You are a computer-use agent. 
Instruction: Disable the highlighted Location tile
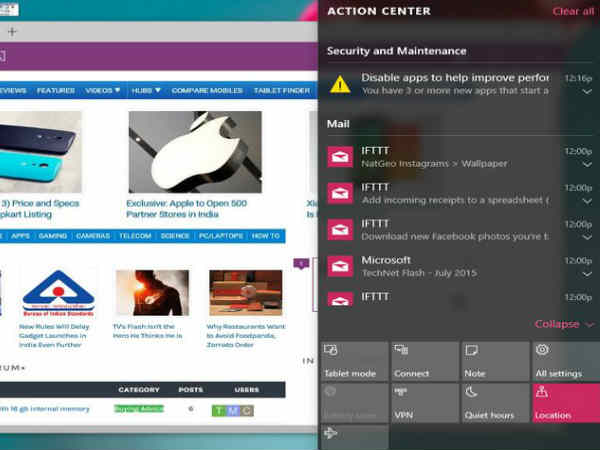pos(566,403)
